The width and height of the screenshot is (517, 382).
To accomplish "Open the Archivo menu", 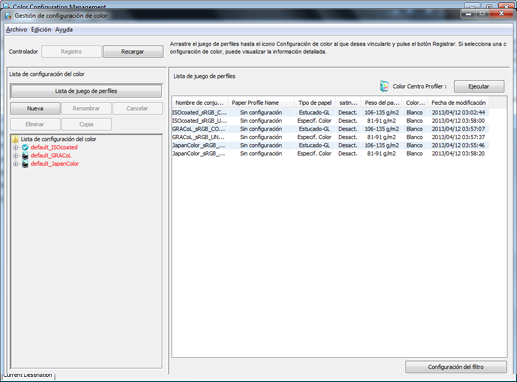I will click(x=16, y=30).
